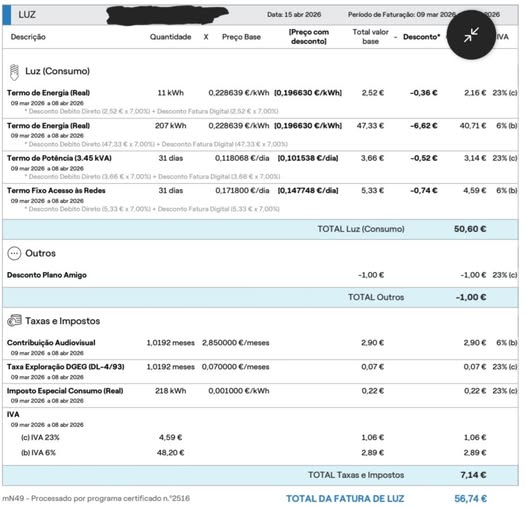This screenshot has width=526, height=509.
Task: Click the blue LUZ header bar marker
Action: click(6, 15)
